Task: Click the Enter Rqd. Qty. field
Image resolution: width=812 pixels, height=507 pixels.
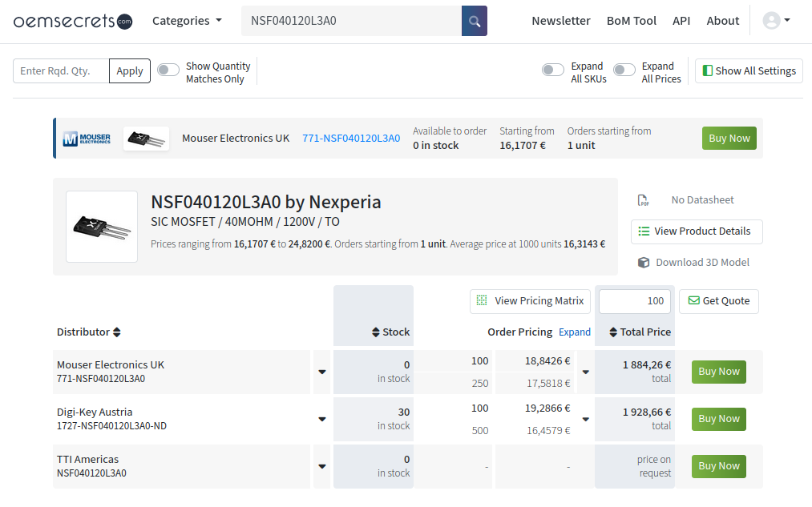Action: point(62,70)
